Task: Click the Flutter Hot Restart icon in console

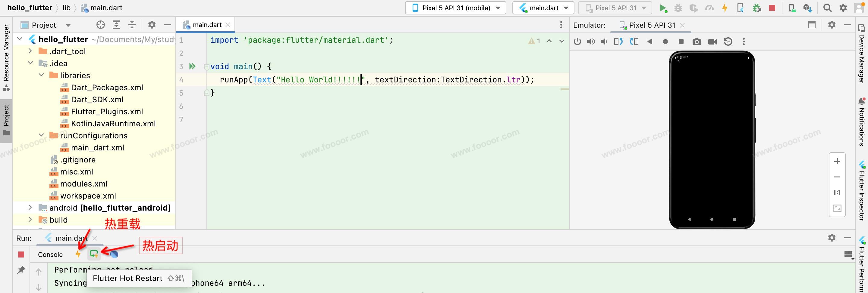Action: 94,254
